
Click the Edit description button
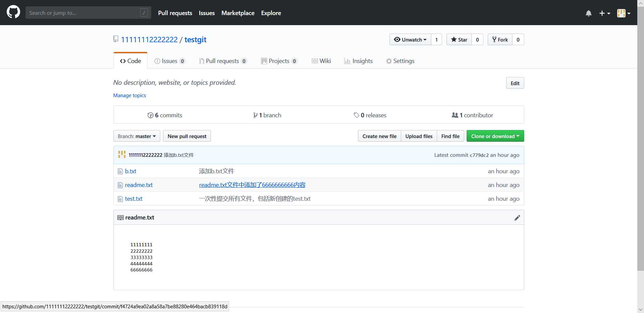coord(515,83)
